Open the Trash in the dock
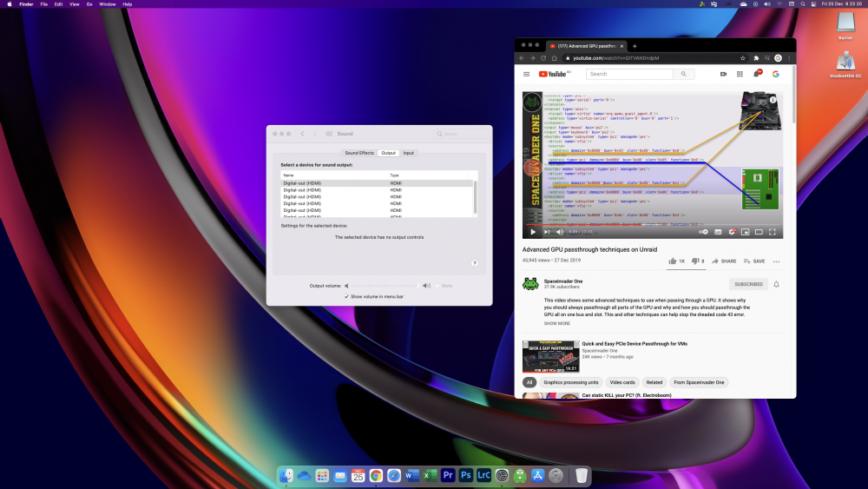Screen dimensions: 868x489 [582, 475]
